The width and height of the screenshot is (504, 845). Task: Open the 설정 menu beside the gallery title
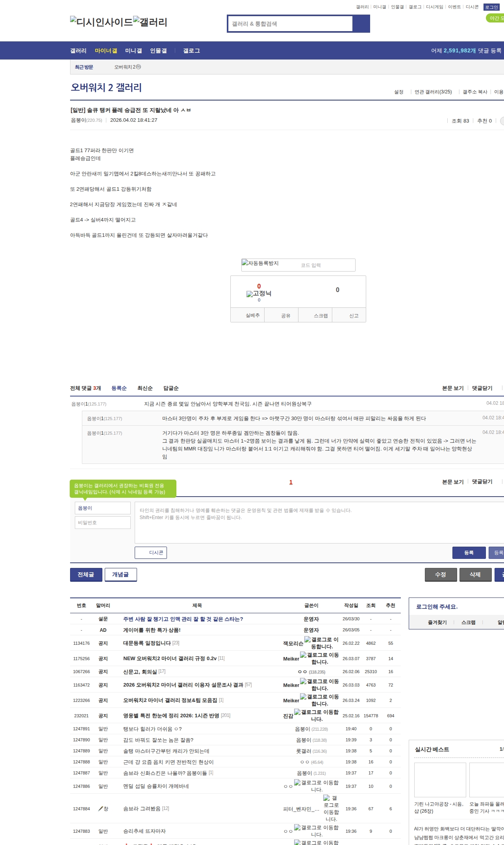click(x=399, y=92)
